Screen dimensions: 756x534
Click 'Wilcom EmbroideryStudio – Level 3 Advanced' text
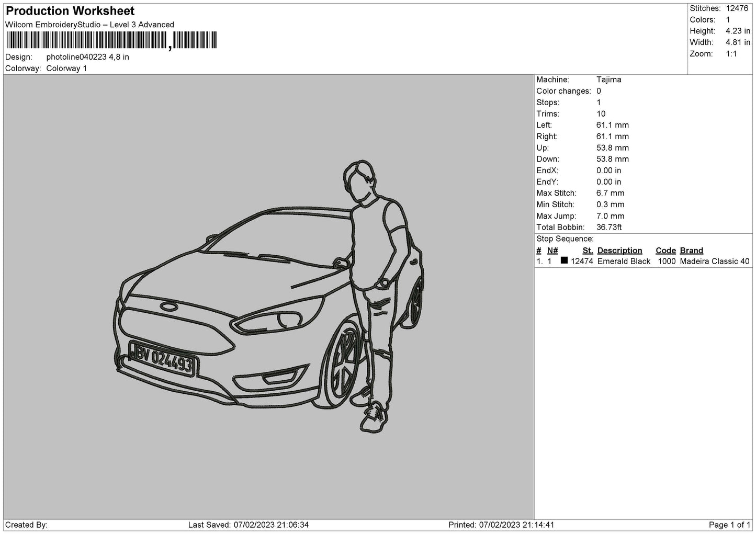click(x=89, y=25)
